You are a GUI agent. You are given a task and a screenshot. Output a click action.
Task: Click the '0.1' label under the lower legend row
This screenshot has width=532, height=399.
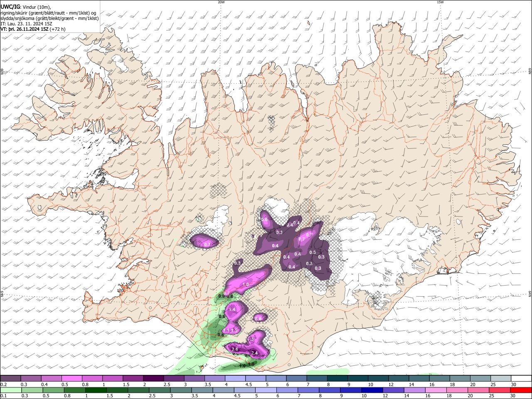[3, 396]
